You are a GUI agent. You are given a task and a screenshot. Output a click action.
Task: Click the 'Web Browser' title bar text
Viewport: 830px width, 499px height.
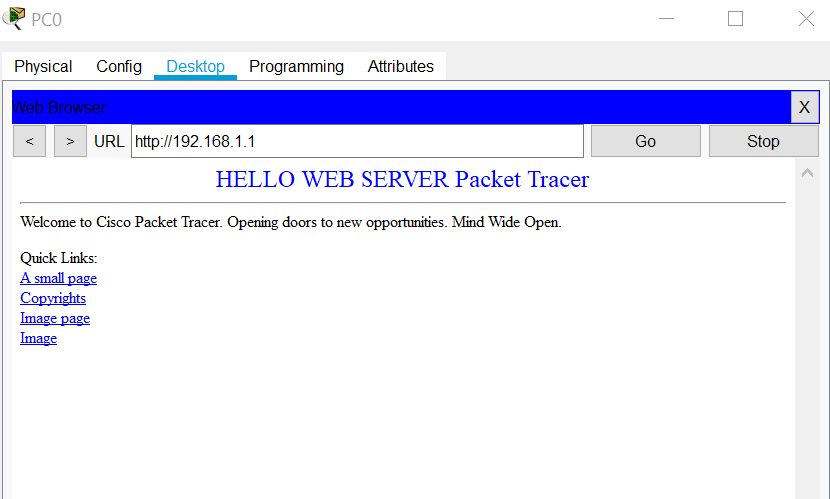(x=59, y=107)
